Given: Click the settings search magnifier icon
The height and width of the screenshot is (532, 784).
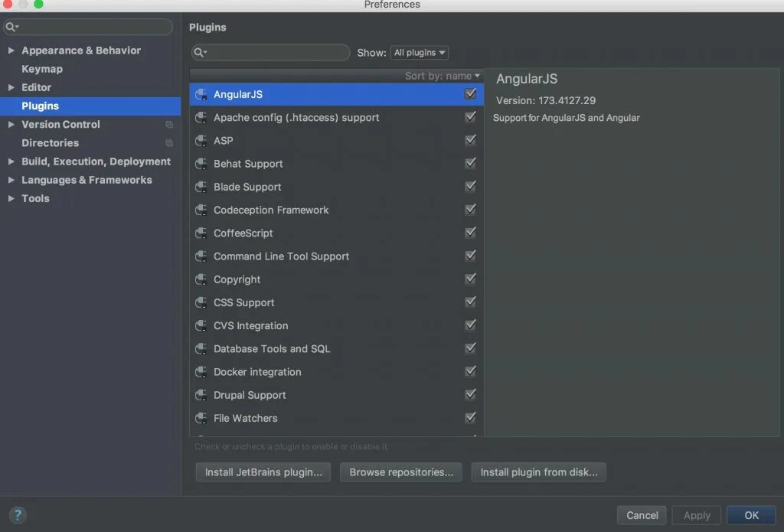Looking at the screenshot, I should pos(11,27).
